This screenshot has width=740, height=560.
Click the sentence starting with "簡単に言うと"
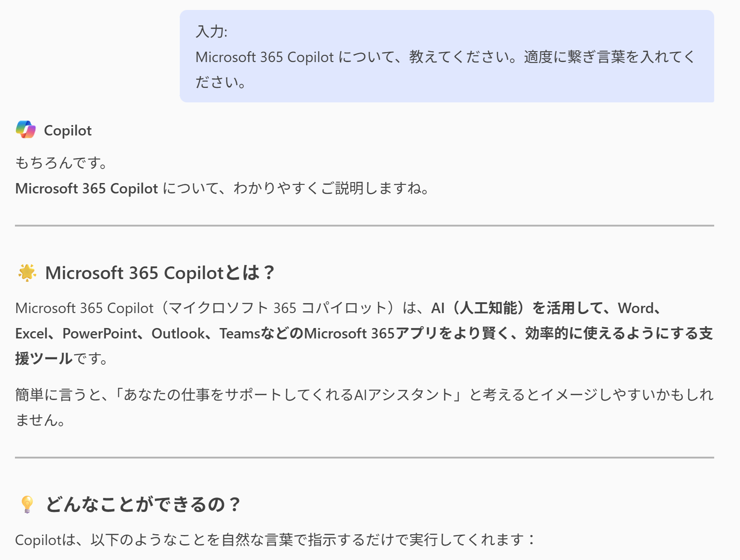click(364, 395)
